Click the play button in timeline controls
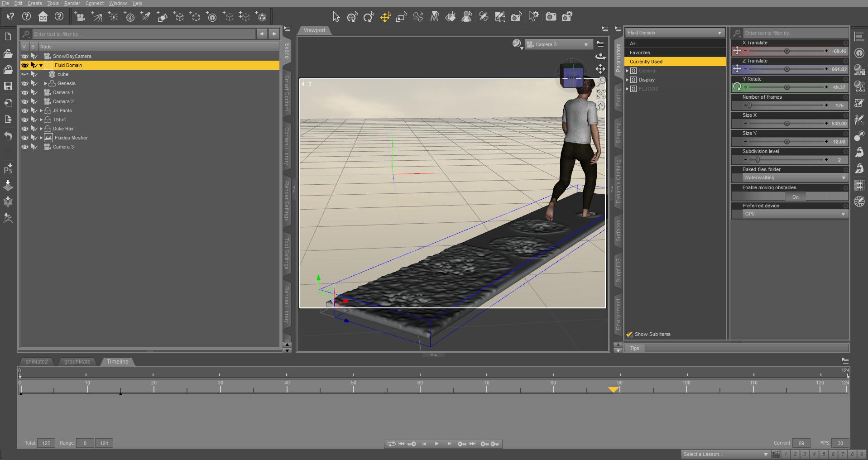Viewport: 868px width, 460px height. [436, 444]
